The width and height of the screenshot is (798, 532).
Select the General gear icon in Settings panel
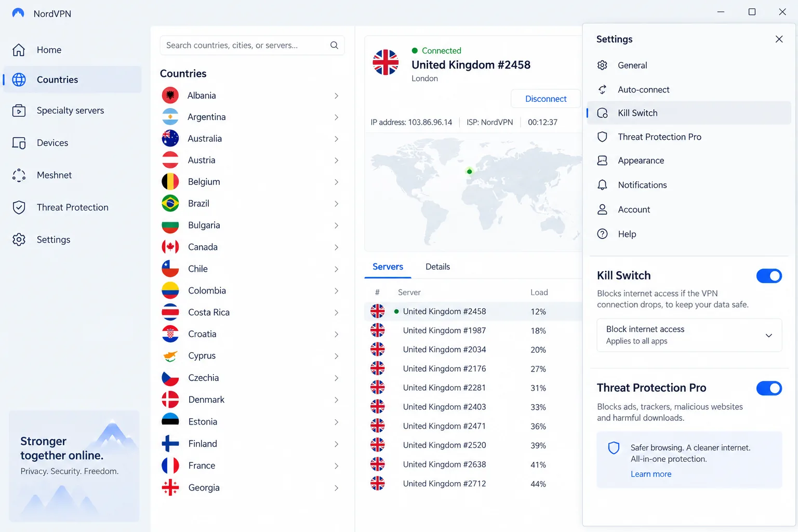point(602,65)
